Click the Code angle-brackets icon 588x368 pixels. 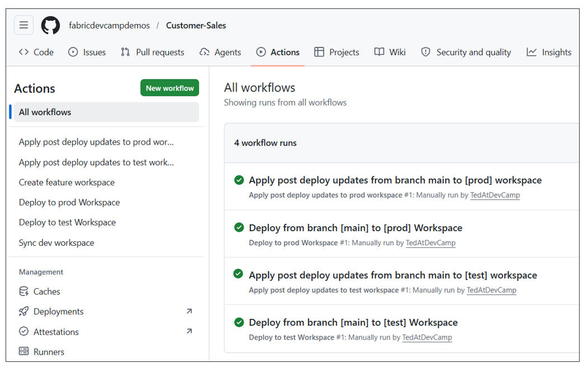tap(23, 52)
